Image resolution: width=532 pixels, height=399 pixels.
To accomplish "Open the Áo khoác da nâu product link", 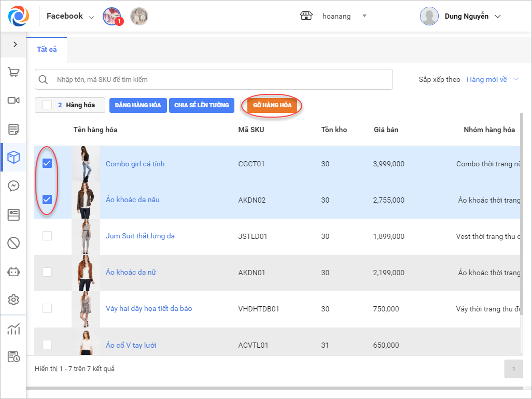I will (132, 200).
